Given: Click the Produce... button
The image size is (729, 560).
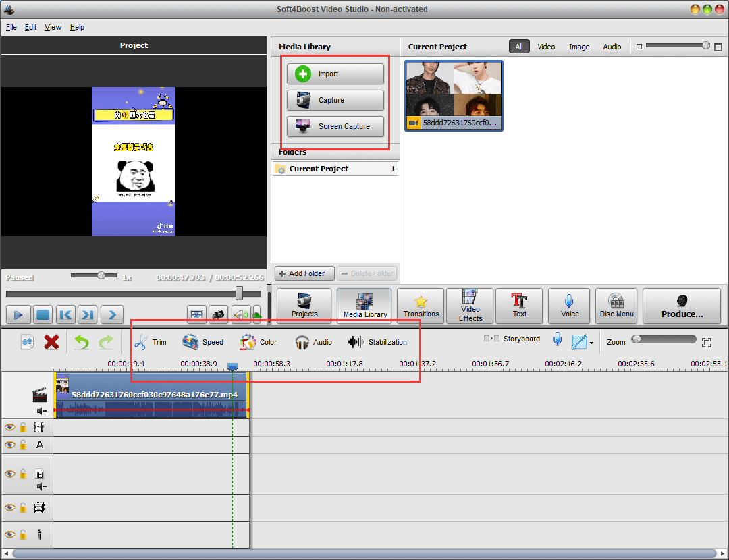Looking at the screenshot, I should 682,306.
